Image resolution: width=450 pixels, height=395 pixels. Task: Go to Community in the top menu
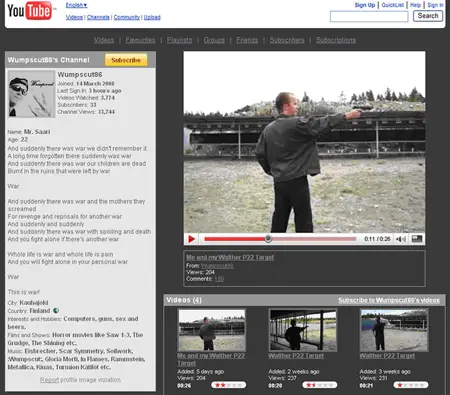[127, 17]
